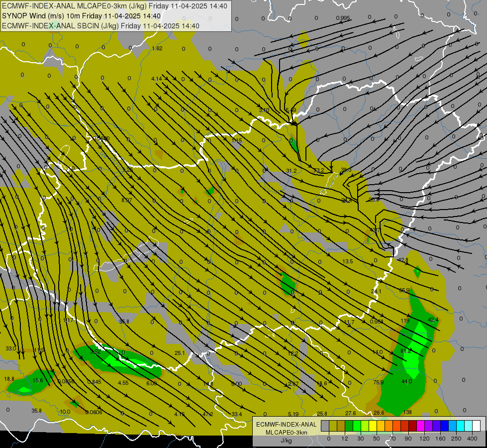Image resolution: width=487 pixels, height=448 pixels.
Task: Select the dark green legend swatch at 12
Action: tap(349, 426)
